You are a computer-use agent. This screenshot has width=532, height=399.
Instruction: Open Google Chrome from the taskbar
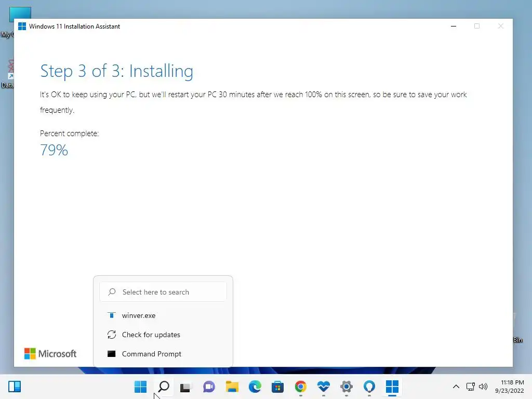tap(301, 387)
